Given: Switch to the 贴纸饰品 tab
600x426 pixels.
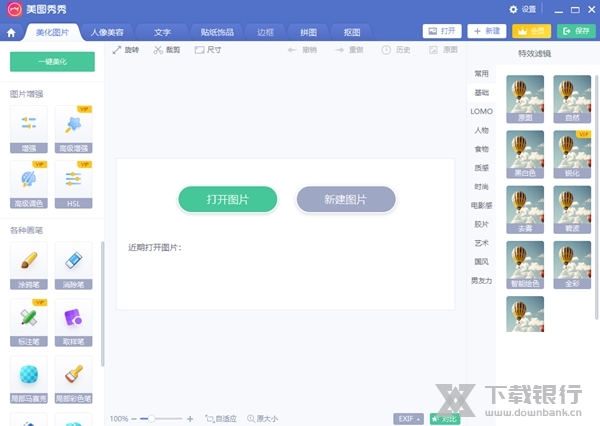Looking at the screenshot, I should pos(217,33).
